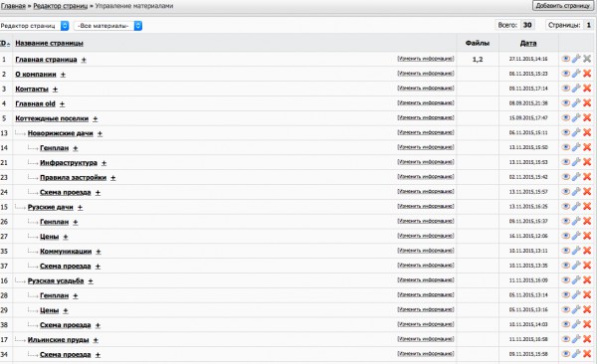Click the grey X icon for Главная страница
This screenshot has width=597, height=364.
pos(587,59)
